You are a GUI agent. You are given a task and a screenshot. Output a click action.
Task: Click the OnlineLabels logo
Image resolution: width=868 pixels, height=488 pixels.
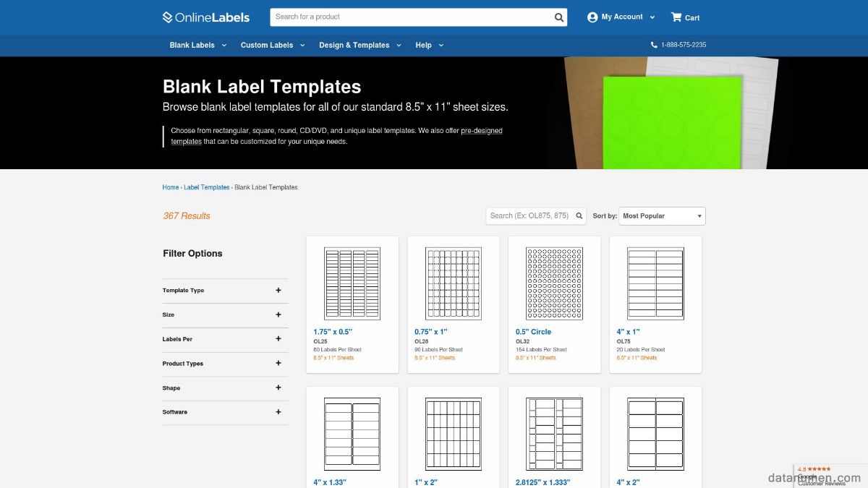click(x=206, y=17)
